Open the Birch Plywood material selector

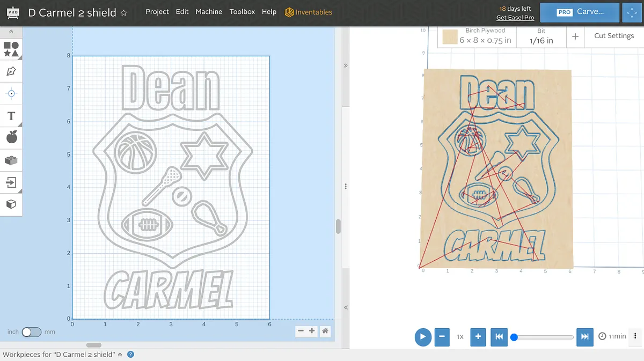(x=477, y=36)
